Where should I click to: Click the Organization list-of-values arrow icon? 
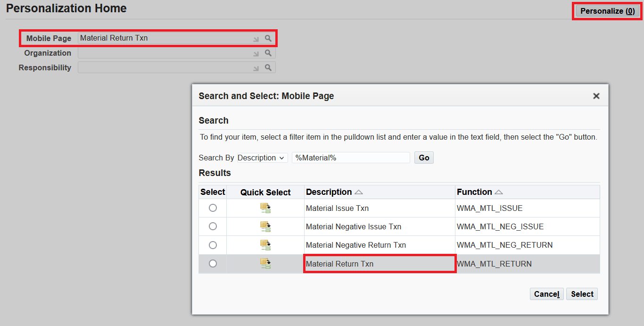256,53
